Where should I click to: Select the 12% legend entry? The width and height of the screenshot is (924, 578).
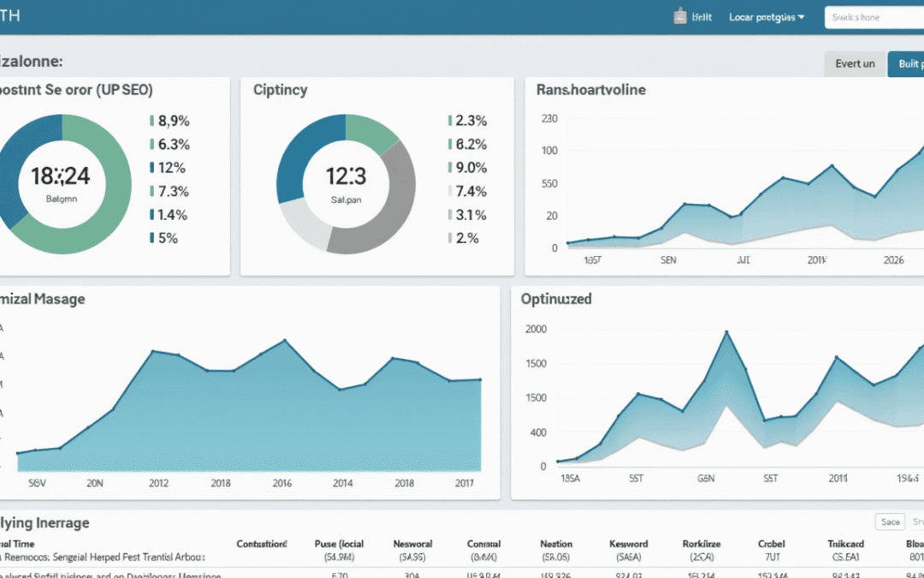pos(168,168)
